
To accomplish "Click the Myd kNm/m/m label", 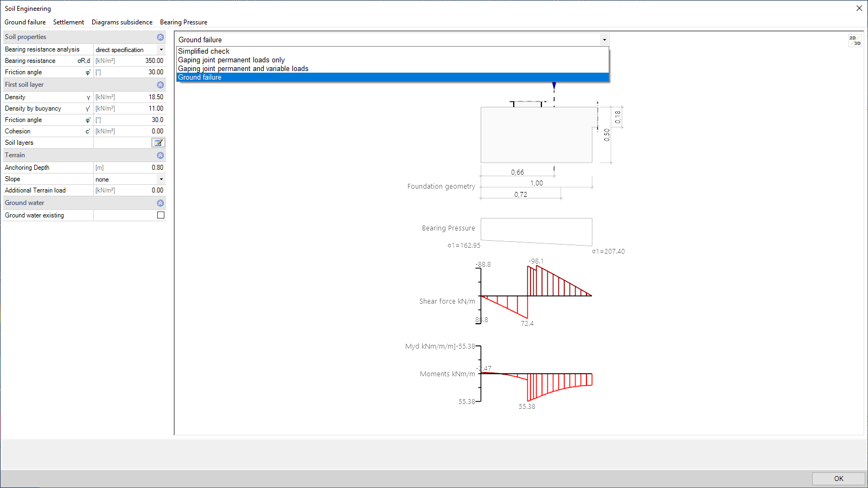I will tap(431, 346).
